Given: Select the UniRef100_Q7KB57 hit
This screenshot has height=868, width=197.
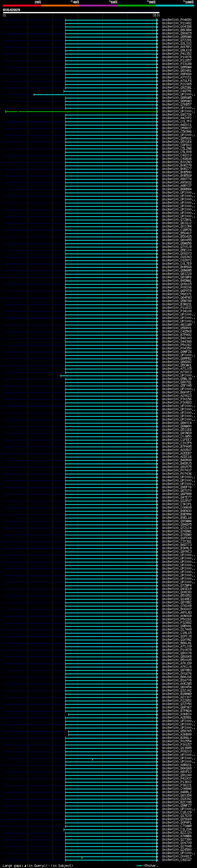Looking at the screenshot, I should tap(176, 104).
